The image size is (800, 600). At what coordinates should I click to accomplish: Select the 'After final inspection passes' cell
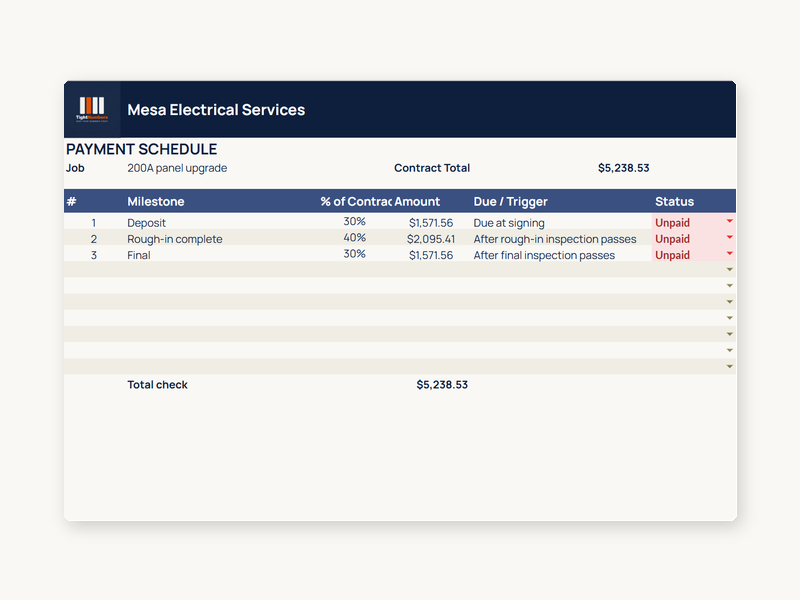(x=544, y=255)
